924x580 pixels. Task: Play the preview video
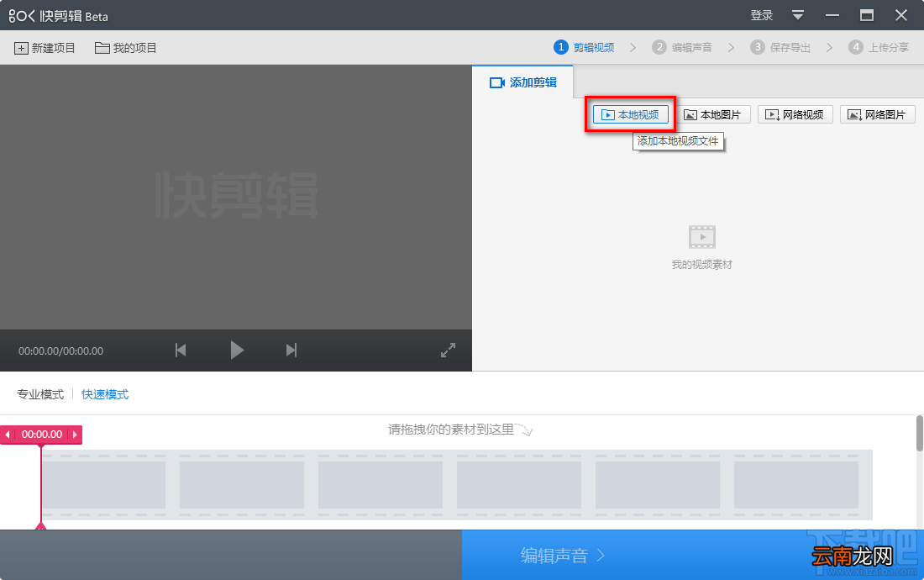tap(237, 351)
